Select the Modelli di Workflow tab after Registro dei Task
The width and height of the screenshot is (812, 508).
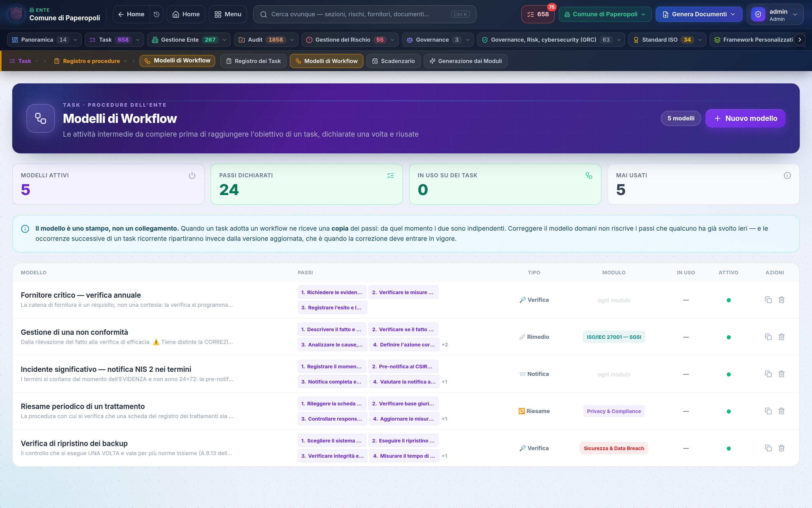click(326, 61)
